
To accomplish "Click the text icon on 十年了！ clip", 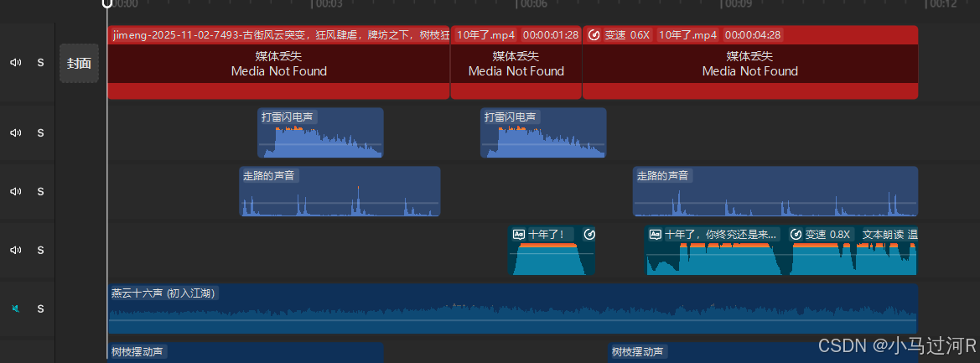I will 519,235.
